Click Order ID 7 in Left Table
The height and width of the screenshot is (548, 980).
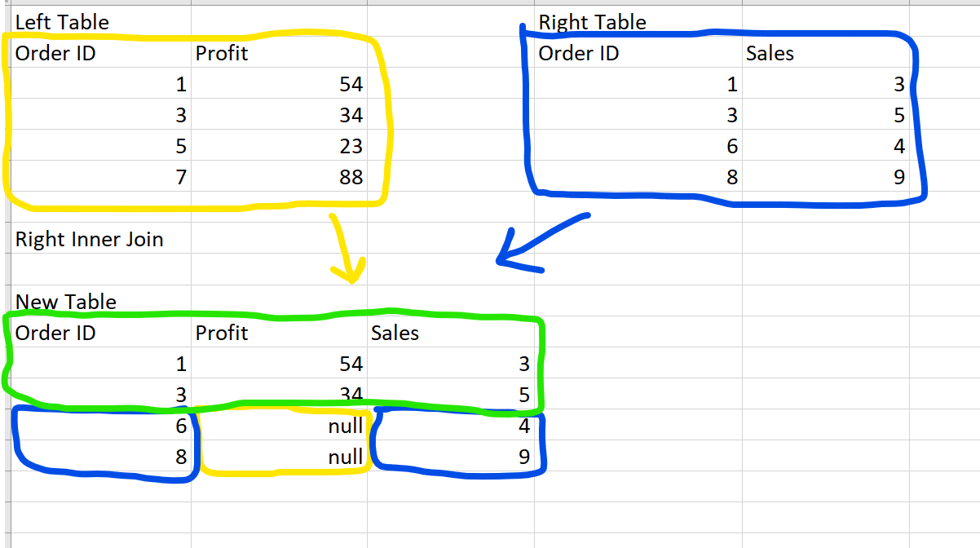point(180,177)
